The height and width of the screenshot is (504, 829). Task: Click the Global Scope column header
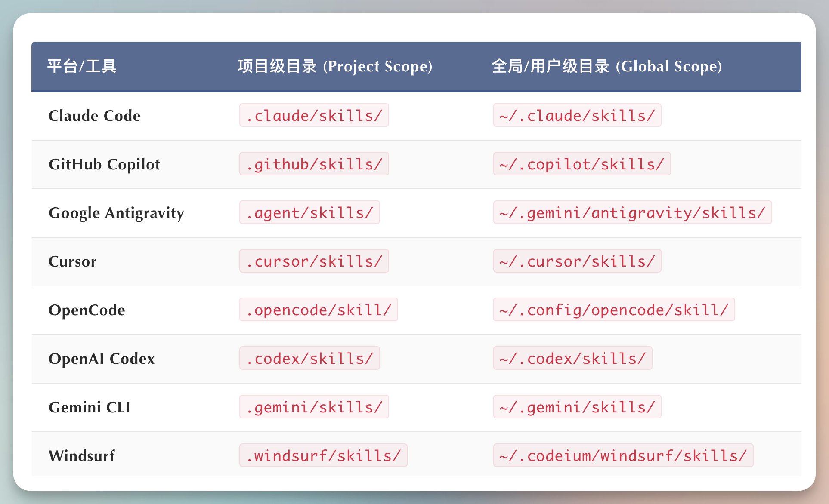[x=606, y=66]
